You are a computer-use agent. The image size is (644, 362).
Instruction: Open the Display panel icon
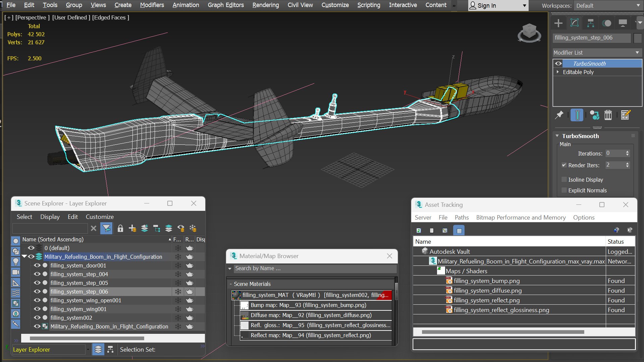(x=623, y=23)
